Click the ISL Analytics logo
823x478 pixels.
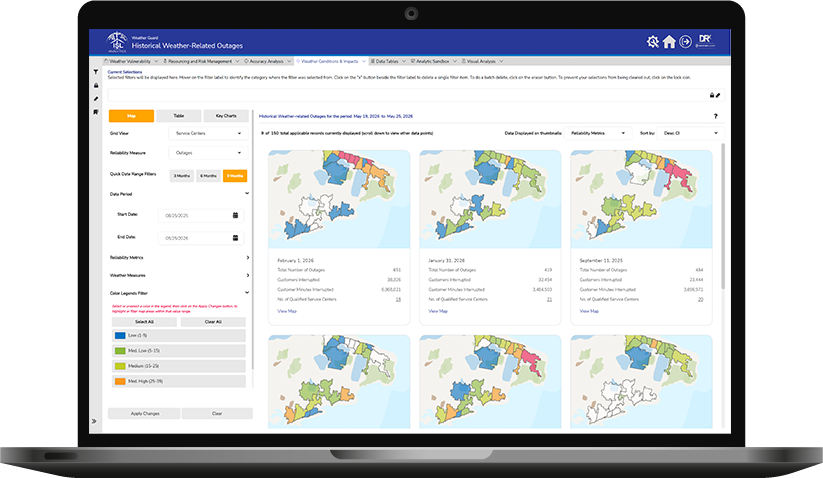[117, 42]
